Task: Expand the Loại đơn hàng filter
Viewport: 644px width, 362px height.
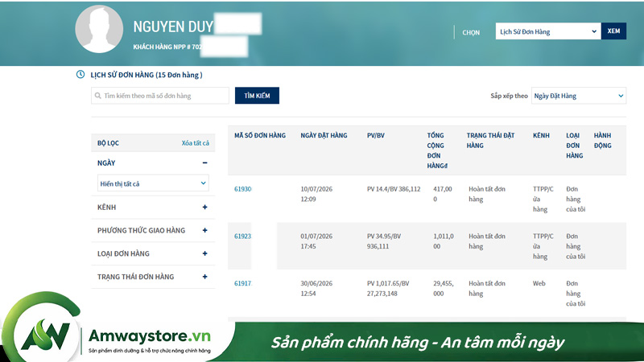Action: tap(204, 253)
